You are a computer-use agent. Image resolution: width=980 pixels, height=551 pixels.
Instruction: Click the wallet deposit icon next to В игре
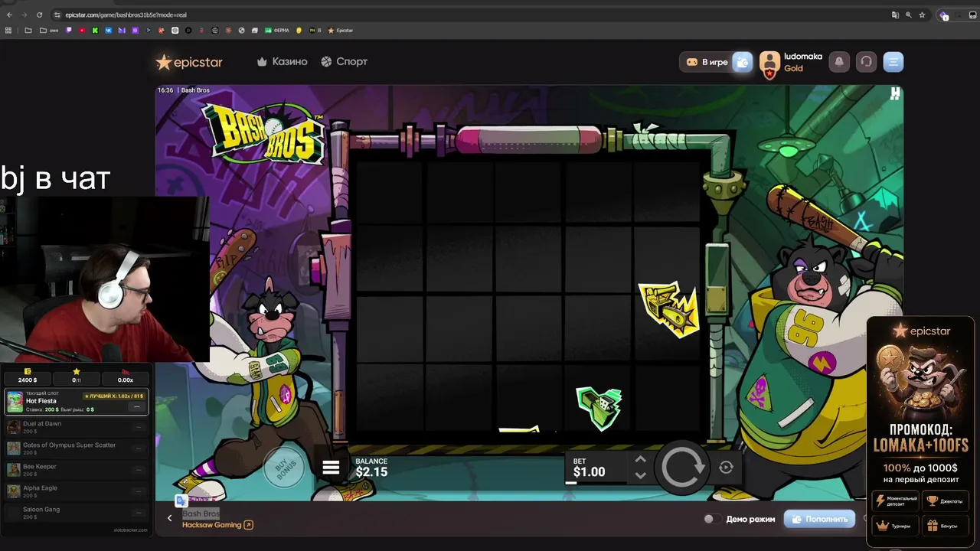[743, 62]
